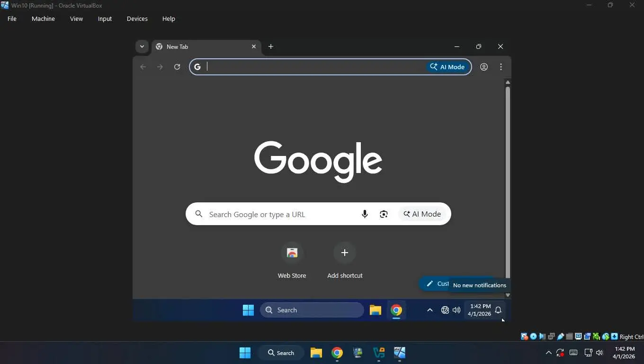The width and height of the screenshot is (644, 364).
Task: Click the host taskbar Search button
Action: click(x=281, y=353)
